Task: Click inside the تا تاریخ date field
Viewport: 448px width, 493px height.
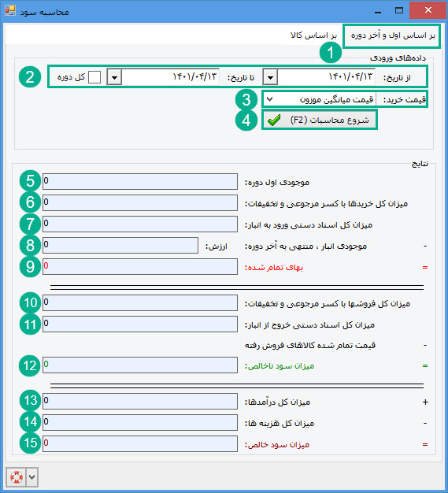Action: (x=170, y=77)
